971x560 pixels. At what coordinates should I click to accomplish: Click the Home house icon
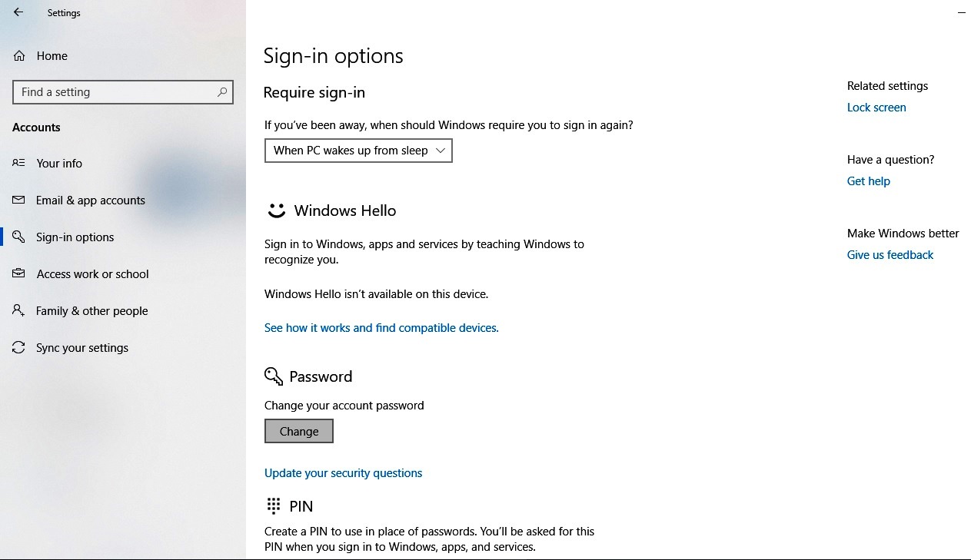point(19,56)
